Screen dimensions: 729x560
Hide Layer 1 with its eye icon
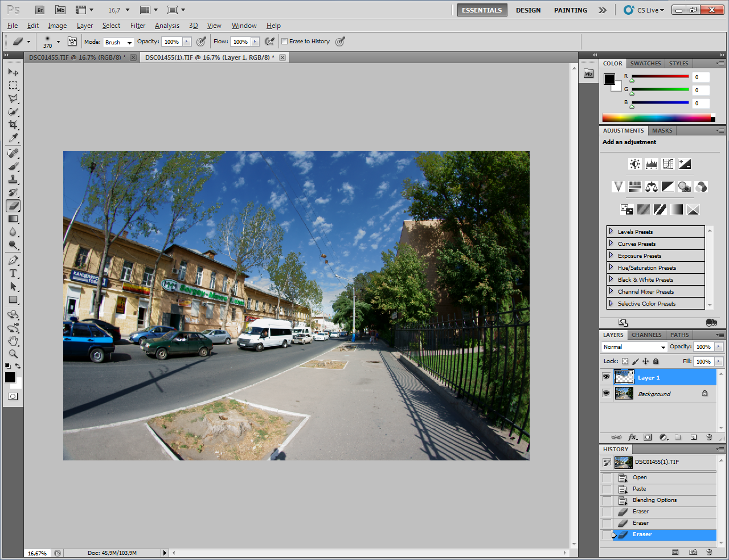pyautogui.click(x=606, y=377)
